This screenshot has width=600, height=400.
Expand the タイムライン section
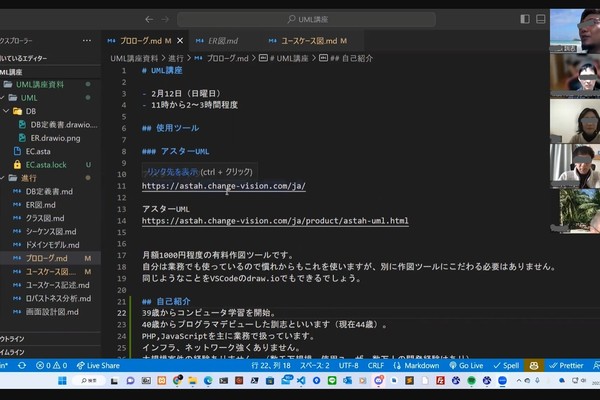click(12, 352)
